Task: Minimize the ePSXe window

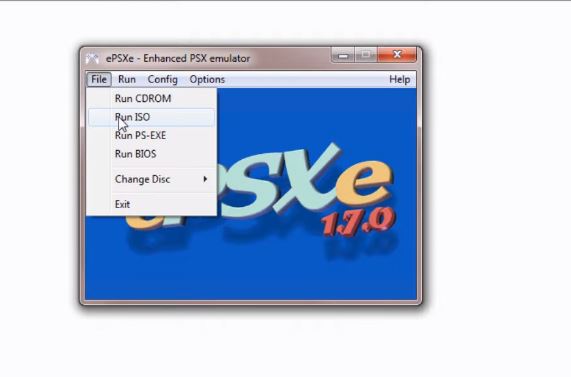Action: point(343,55)
